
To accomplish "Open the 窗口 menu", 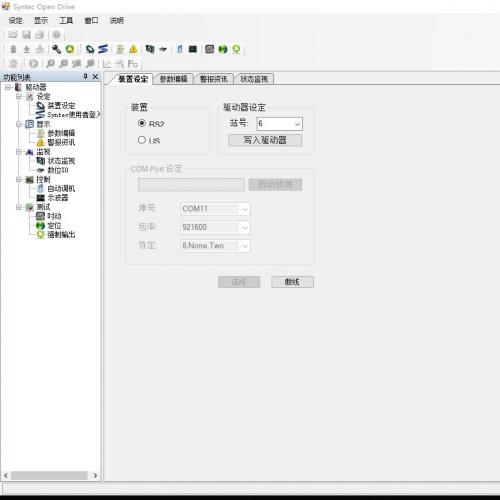I will pos(91,21).
